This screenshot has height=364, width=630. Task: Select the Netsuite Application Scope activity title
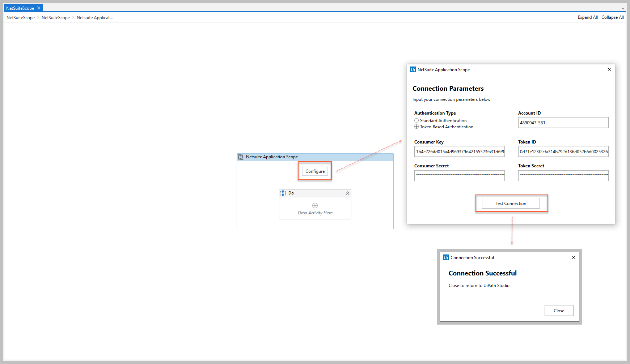click(272, 157)
